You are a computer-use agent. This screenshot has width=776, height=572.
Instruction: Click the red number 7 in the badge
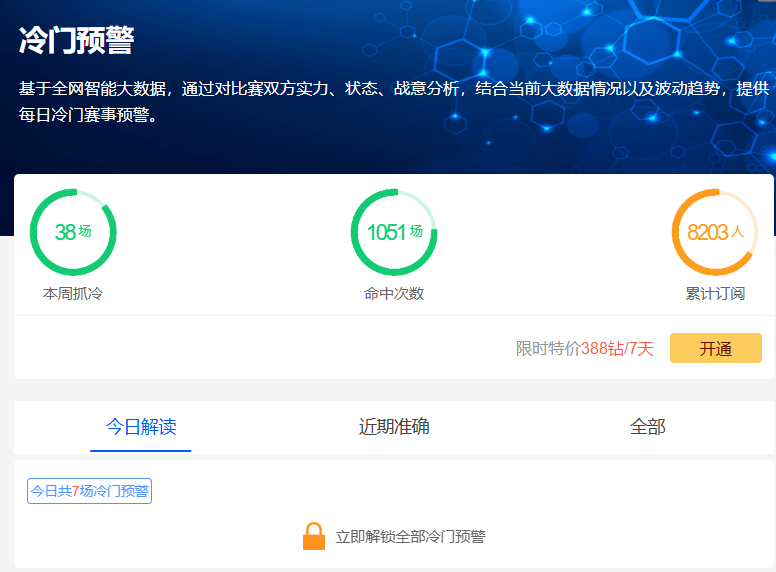75,491
